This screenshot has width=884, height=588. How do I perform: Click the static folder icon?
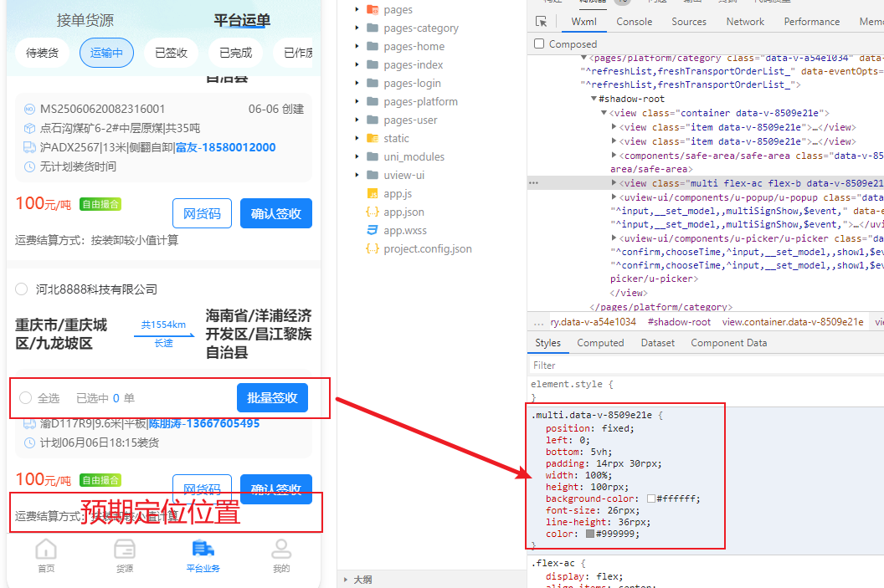372,139
